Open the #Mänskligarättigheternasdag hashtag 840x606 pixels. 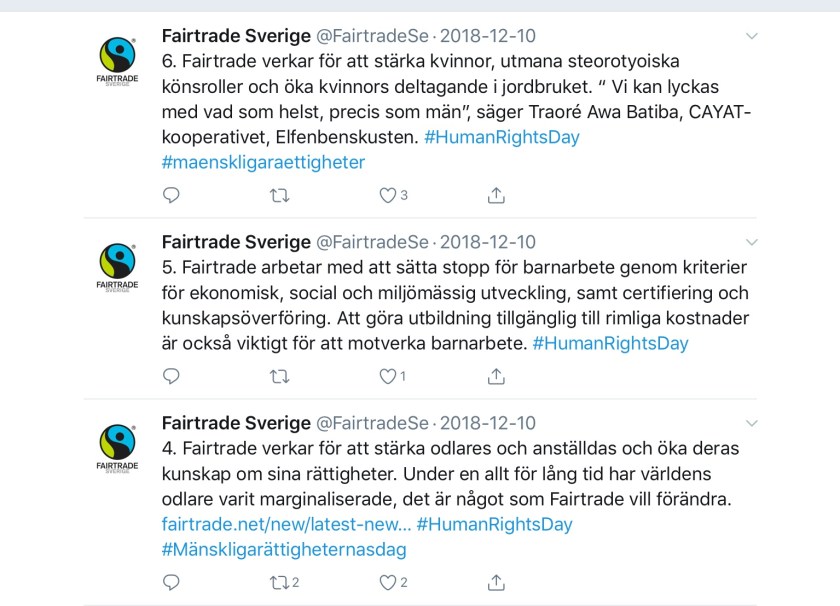click(x=284, y=549)
